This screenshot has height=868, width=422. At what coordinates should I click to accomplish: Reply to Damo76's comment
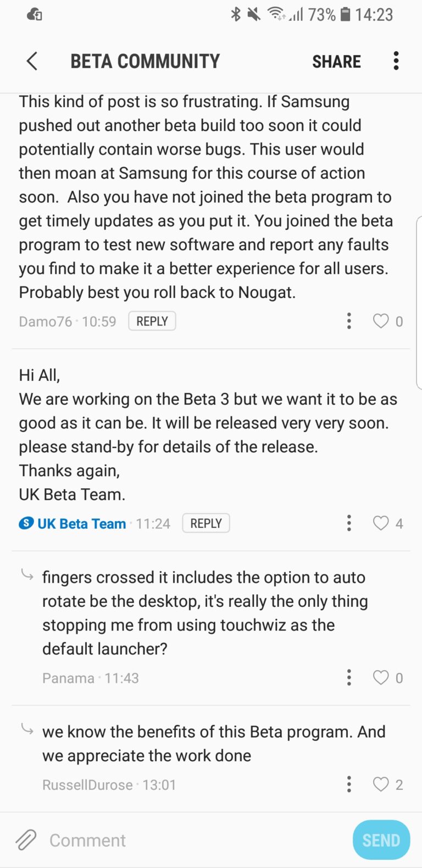pyautogui.click(x=152, y=321)
